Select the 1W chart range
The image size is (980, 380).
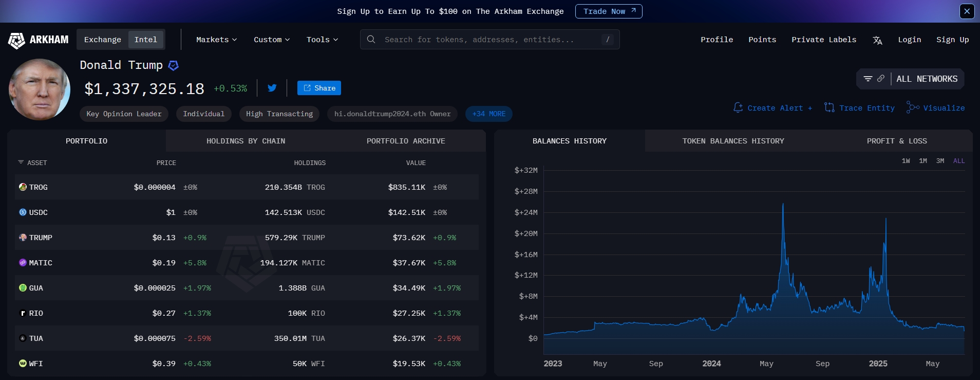(x=906, y=161)
